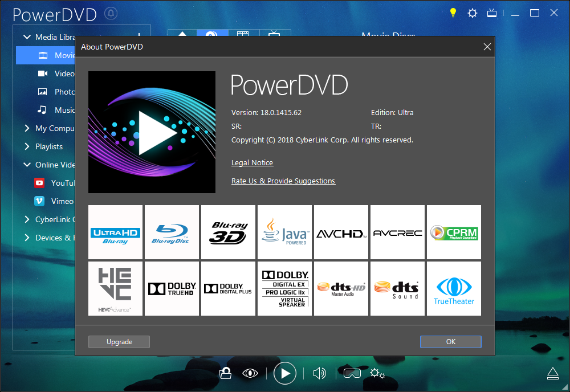This screenshot has width=570, height=392.
Task: Start playback with the play button
Action: pyautogui.click(x=284, y=373)
